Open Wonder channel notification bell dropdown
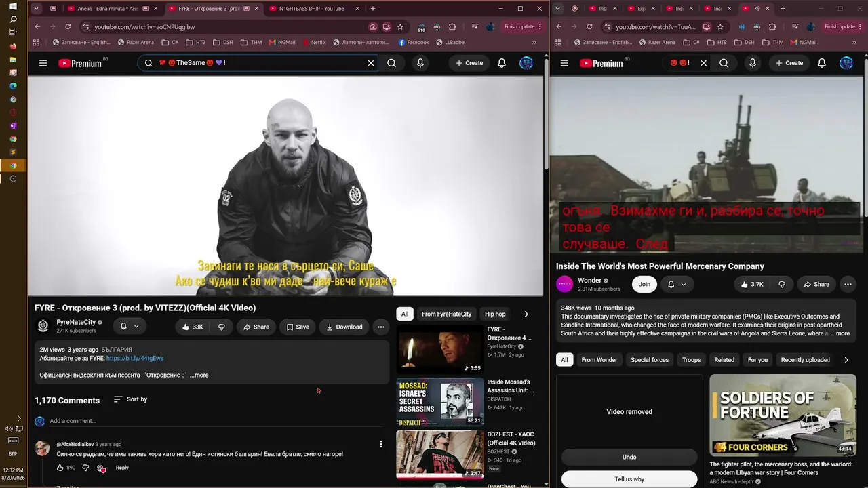The height and width of the screenshot is (488, 868). (x=677, y=285)
